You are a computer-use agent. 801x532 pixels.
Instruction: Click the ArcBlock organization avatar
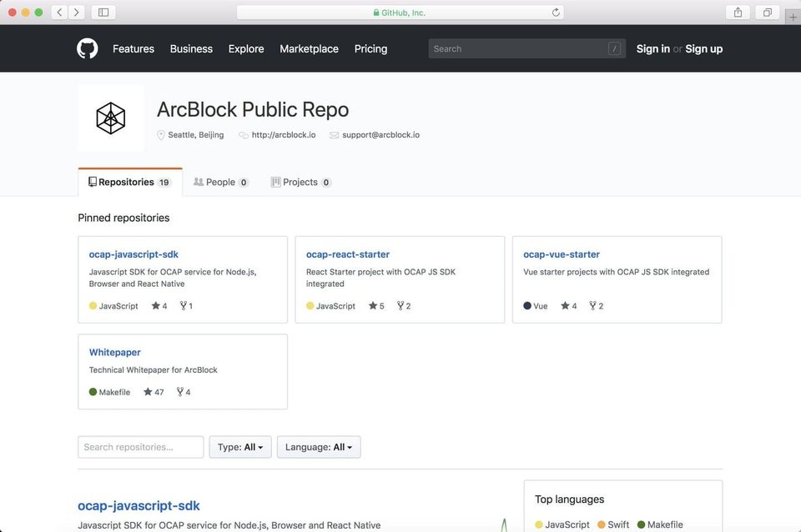coord(111,118)
